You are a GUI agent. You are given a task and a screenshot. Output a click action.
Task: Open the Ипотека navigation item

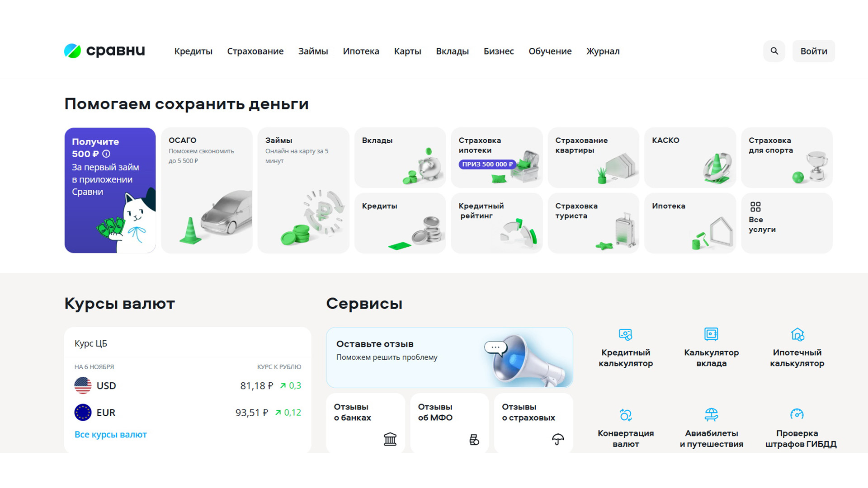tap(361, 52)
